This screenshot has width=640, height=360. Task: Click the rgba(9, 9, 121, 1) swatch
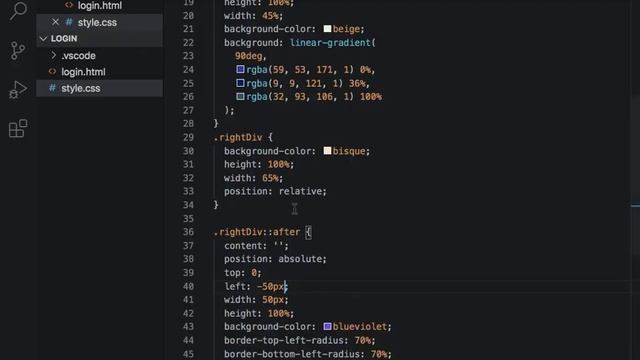240,83
